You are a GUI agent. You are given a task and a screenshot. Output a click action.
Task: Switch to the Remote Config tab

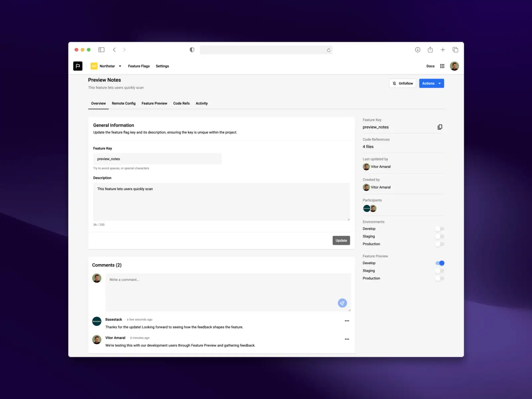coord(124,103)
